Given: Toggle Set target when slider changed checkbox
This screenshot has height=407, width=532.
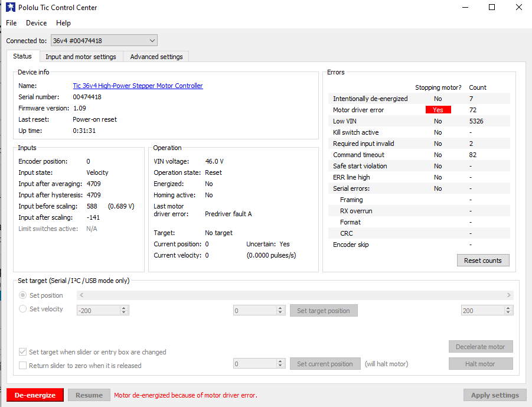Looking at the screenshot, I should [23, 352].
